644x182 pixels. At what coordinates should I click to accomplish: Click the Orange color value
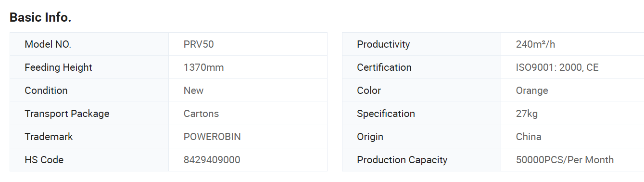tap(532, 91)
